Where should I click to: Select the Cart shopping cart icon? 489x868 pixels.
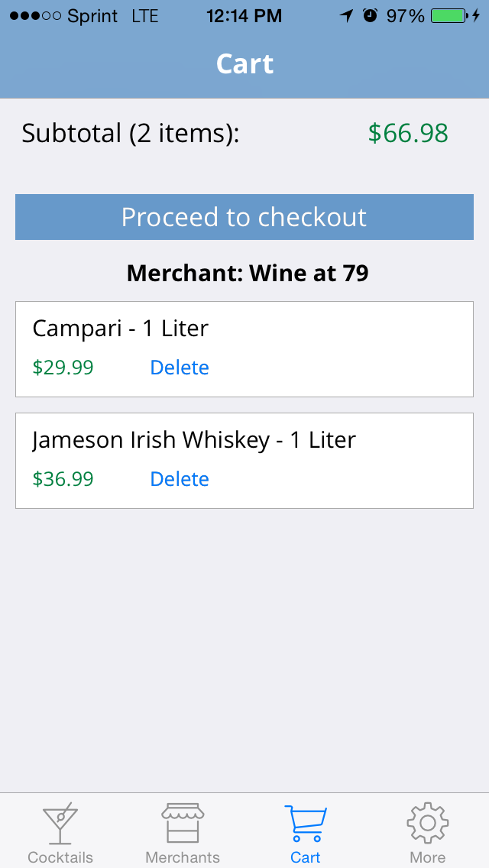[x=305, y=824]
